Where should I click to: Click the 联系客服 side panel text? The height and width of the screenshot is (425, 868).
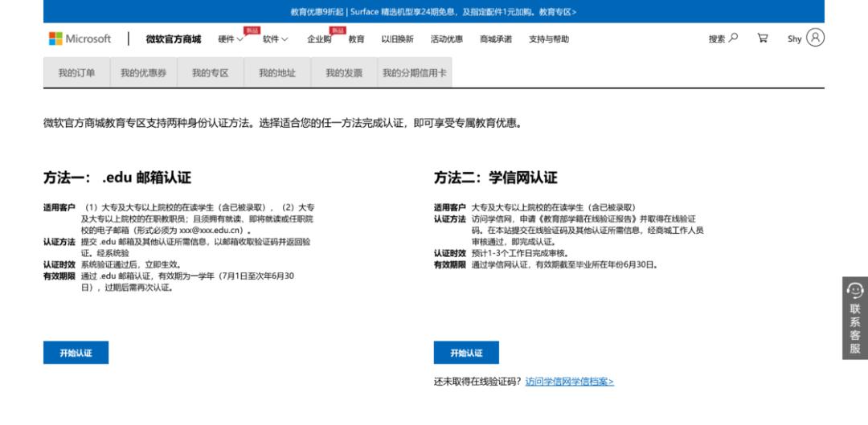pyautogui.click(x=855, y=329)
